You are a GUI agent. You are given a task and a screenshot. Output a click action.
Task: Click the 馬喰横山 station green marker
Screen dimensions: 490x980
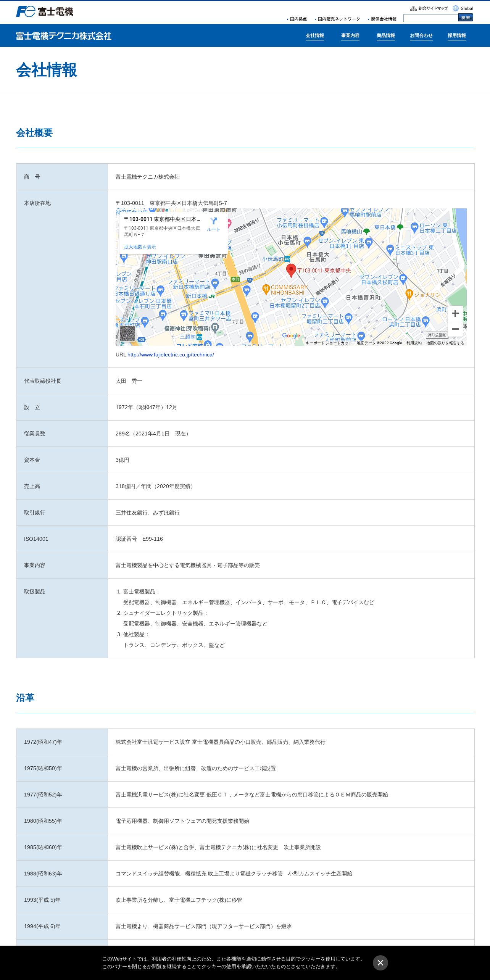tap(366, 231)
